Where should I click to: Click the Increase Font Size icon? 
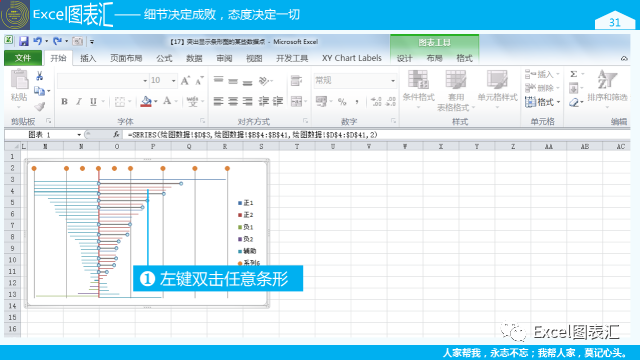point(185,80)
